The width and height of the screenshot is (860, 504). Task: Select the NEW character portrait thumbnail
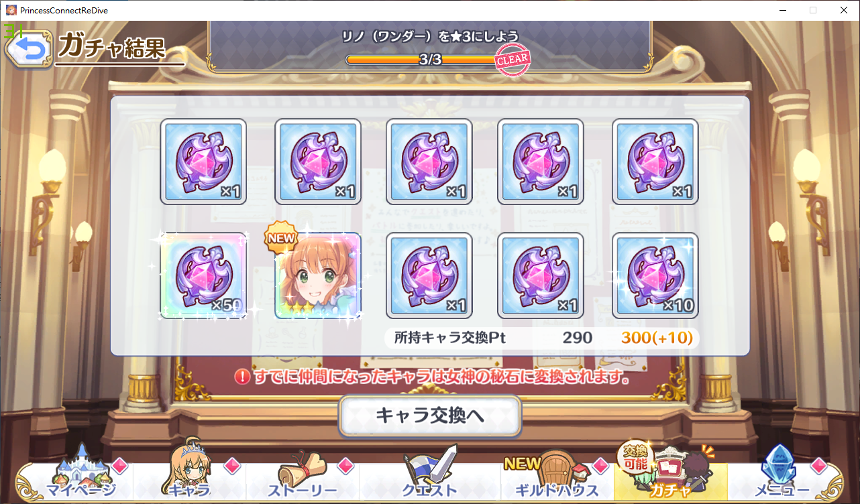[x=318, y=275]
